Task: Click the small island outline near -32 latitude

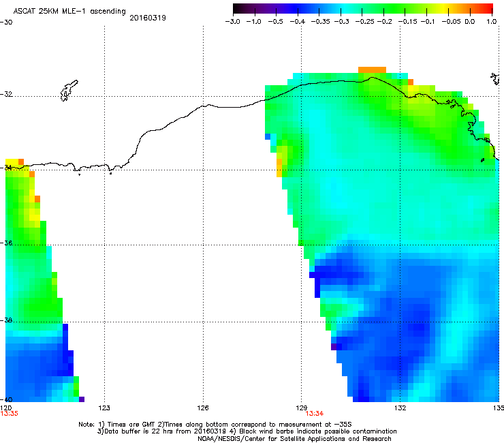Action: (69, 91)
